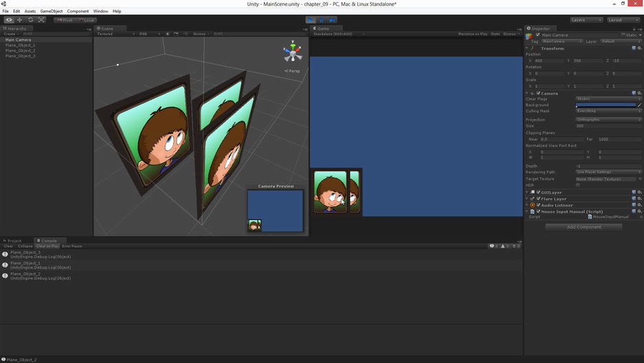
Task: Open the Scene view Gizmos dropdown
Action: (201, 34)
